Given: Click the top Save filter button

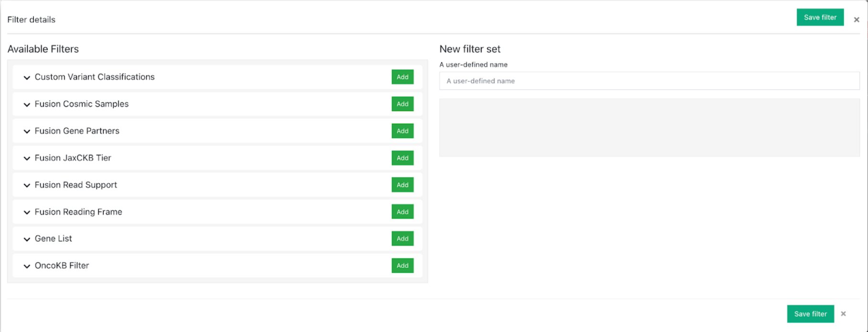Looking at the screenshot, I should (820, 17).
